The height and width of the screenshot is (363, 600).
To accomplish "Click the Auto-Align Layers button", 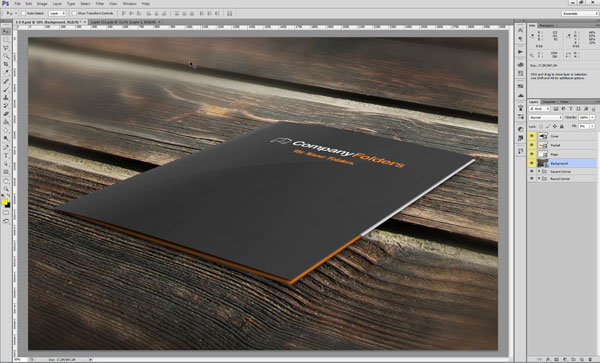I will pyautogui.click(x=230, y=13).
